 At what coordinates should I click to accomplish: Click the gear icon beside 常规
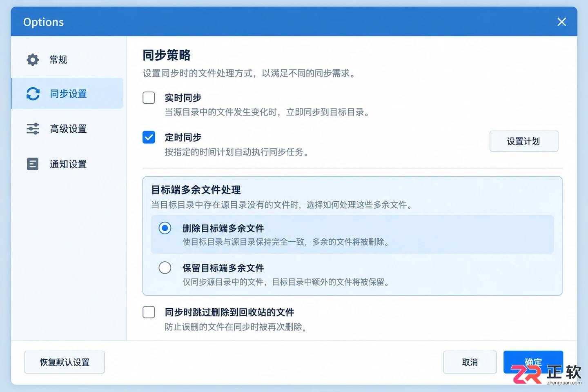click(33, 60)
